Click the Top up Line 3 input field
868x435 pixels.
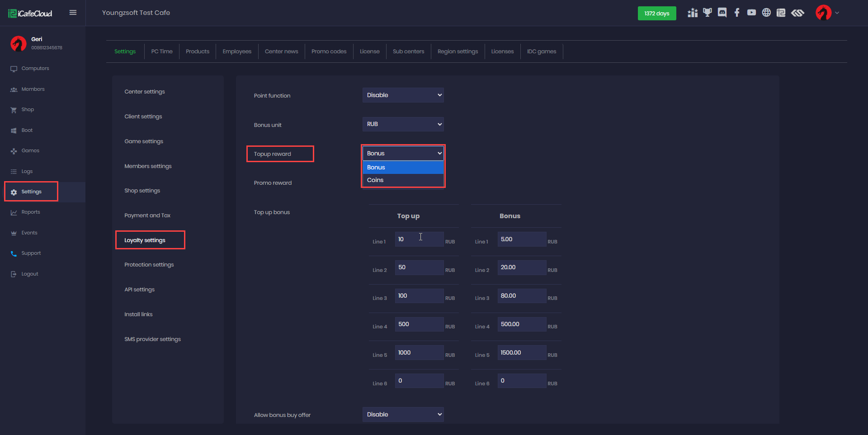point(419,296)
